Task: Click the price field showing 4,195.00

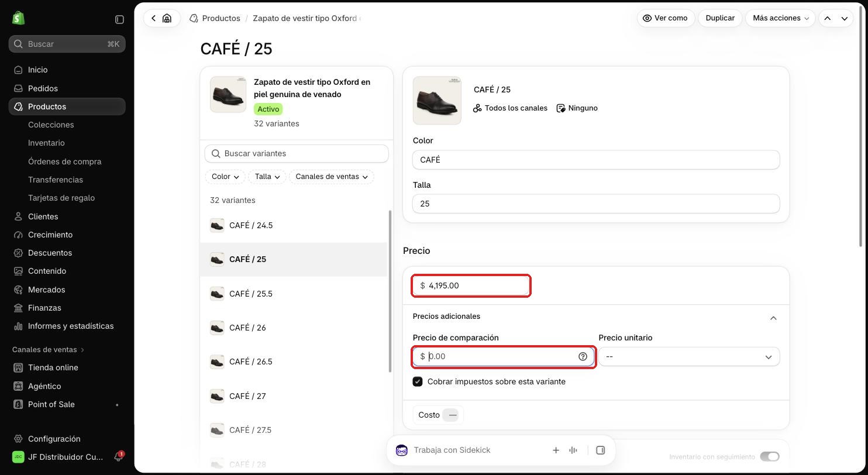Action: coord(471,285)
